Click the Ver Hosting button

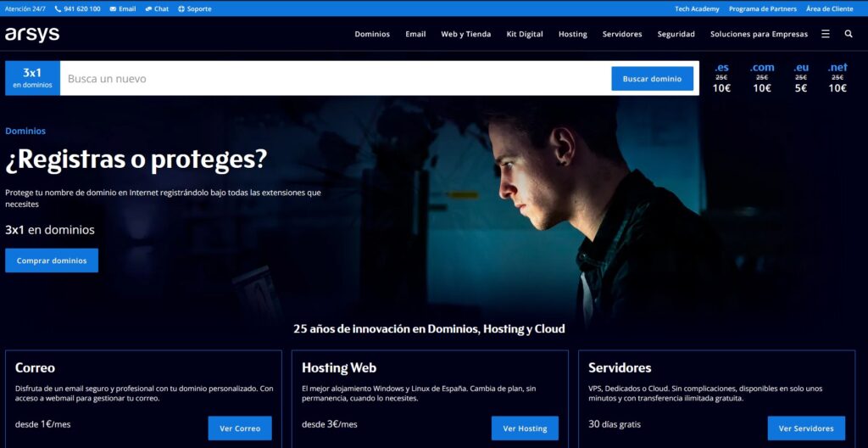coord(525,428)
